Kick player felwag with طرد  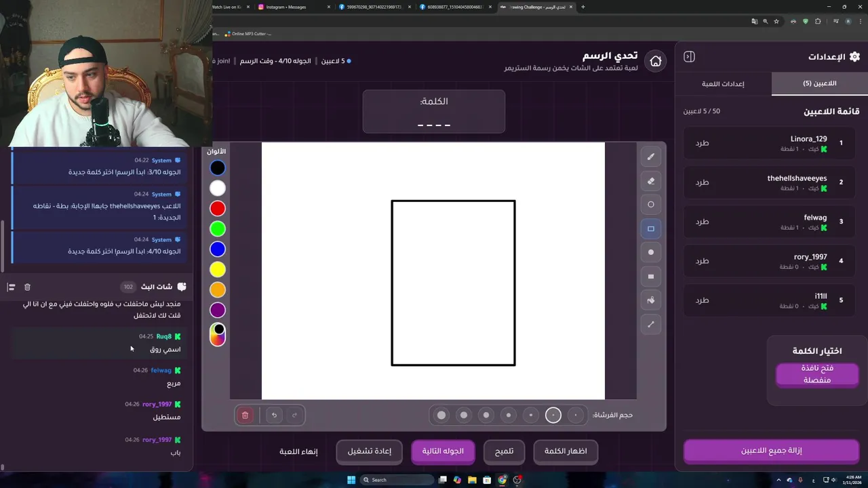[702, 222]
